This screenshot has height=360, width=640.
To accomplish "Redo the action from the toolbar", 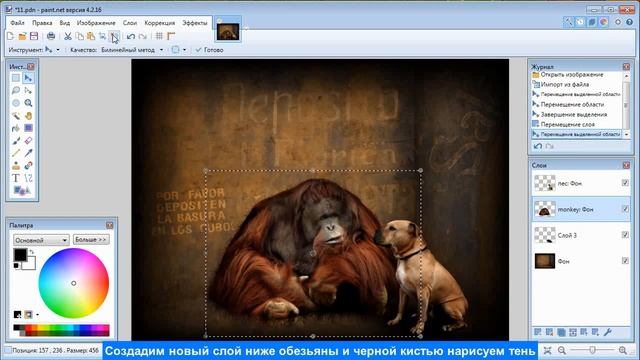I will (142, 36).
